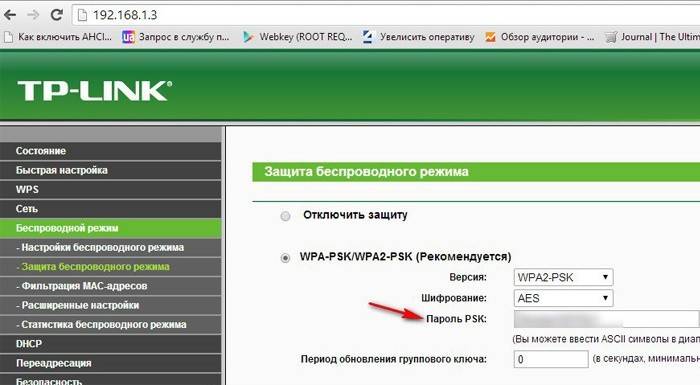Viewport: 700px width, 385px height.
Task: Open the 'Запрос в службу п...' bookmark
Action: 176,37
